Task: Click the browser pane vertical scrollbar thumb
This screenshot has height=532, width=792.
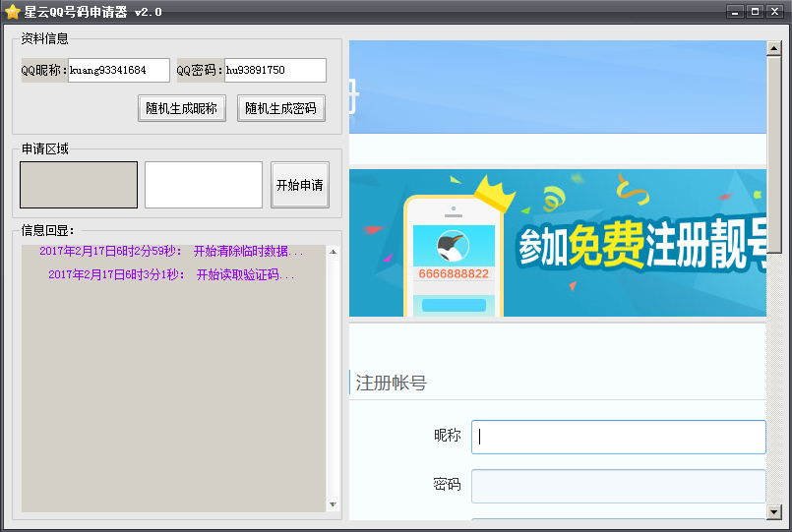Action: click(x=774, y=154)
